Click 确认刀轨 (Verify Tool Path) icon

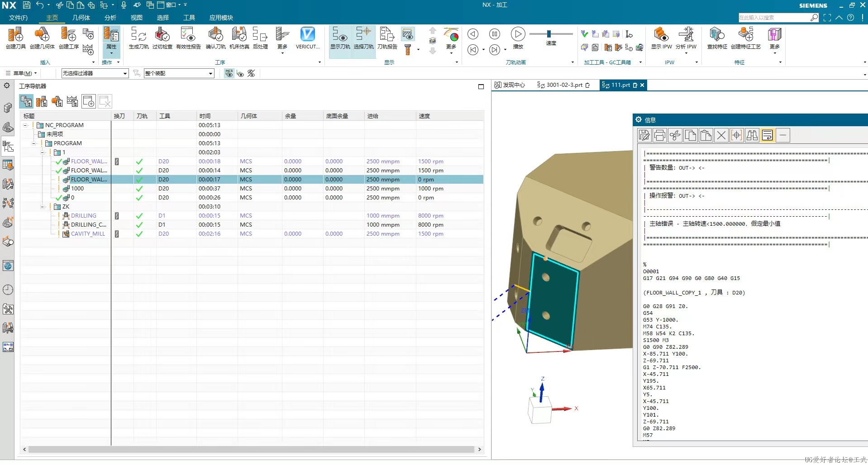pos(215,38)
